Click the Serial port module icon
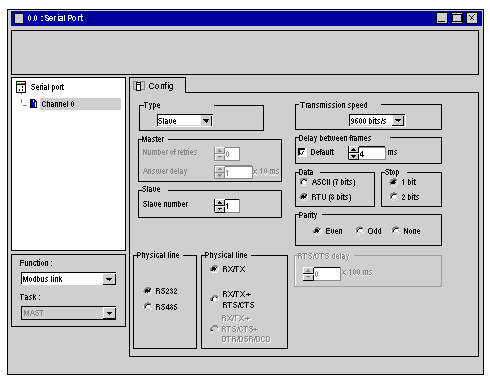490x382 pixels. [x=21, y=87]
